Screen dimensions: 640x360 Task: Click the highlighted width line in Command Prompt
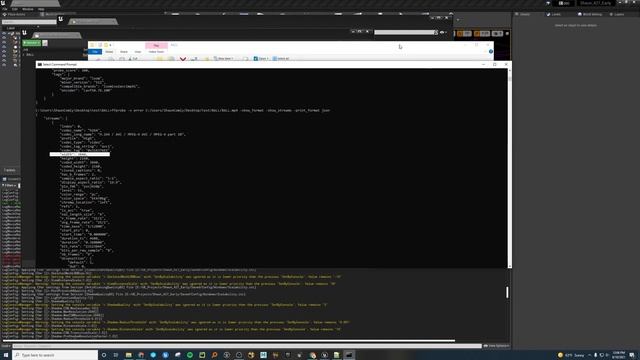[x=80, y=154]
